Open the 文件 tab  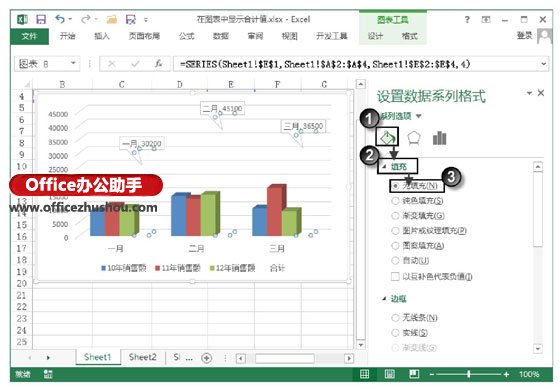30,36
